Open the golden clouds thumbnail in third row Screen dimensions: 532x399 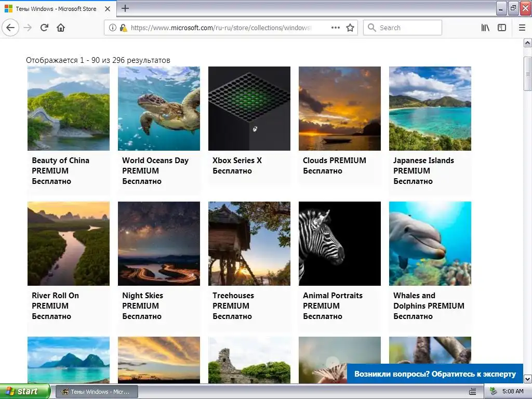159,360
